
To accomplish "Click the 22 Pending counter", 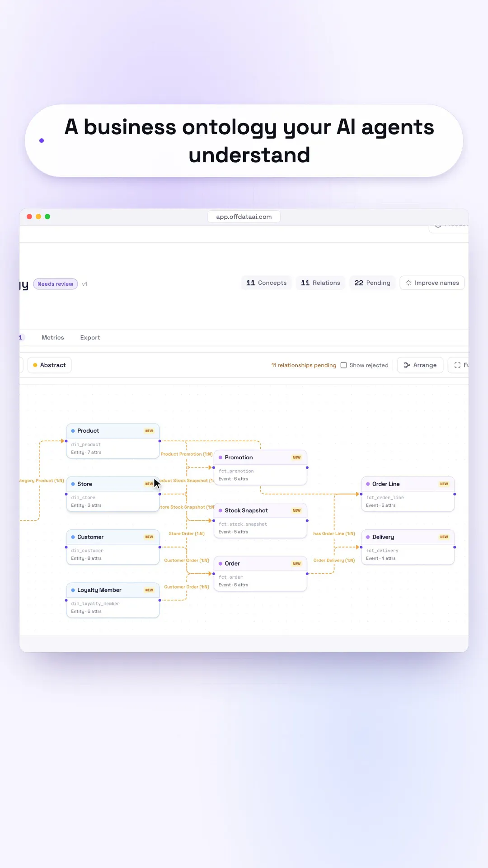I will (372, 283).
